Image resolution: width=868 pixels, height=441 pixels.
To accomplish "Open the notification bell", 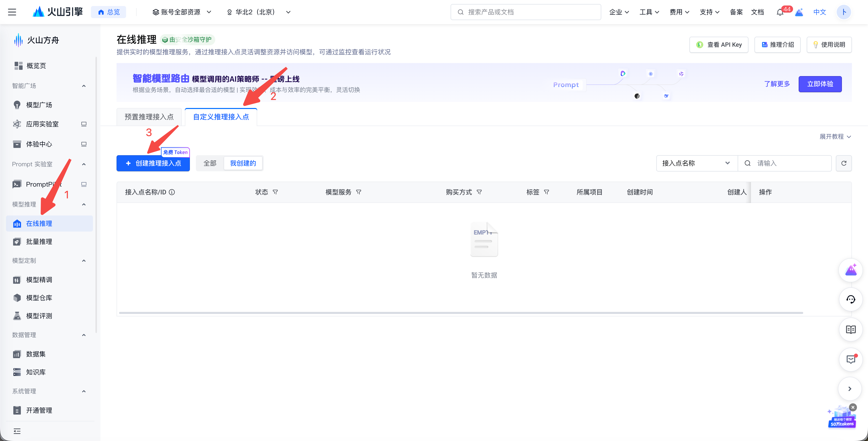I will pos(780,13).
